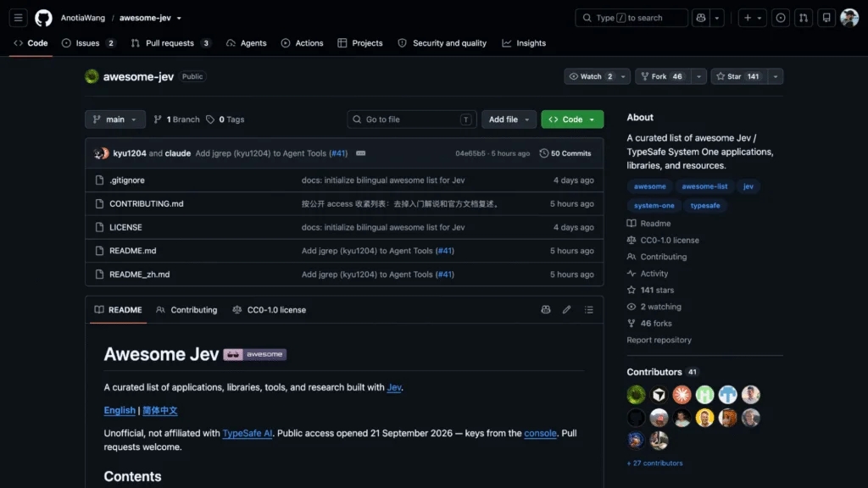Star the awesome-jev repository
The height and width of the screenshot is (488, 868).
(x=738, y=76)
